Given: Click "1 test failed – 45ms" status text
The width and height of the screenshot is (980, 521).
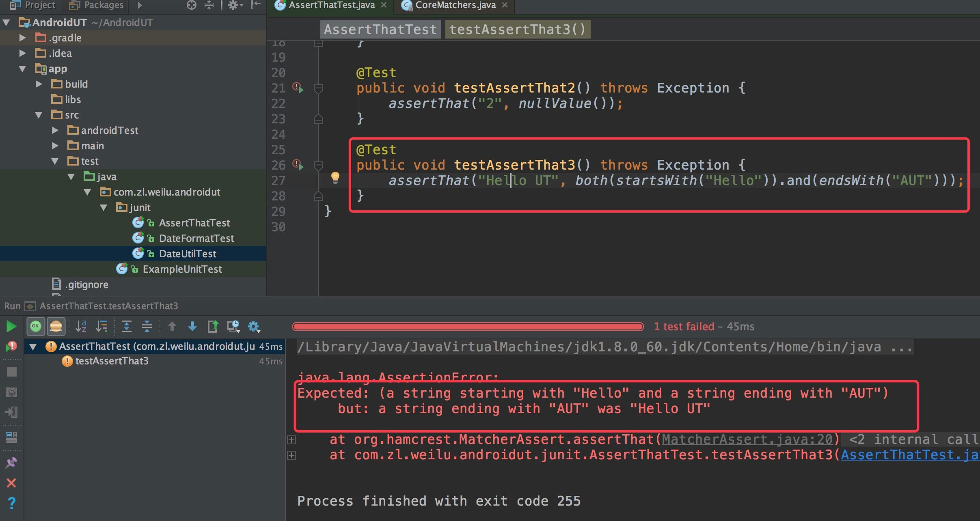Looking at the screenshot, I should [704, 327].
